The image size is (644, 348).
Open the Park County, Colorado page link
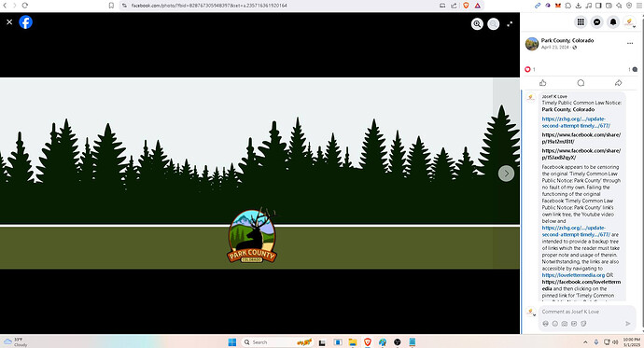point(567,40)
